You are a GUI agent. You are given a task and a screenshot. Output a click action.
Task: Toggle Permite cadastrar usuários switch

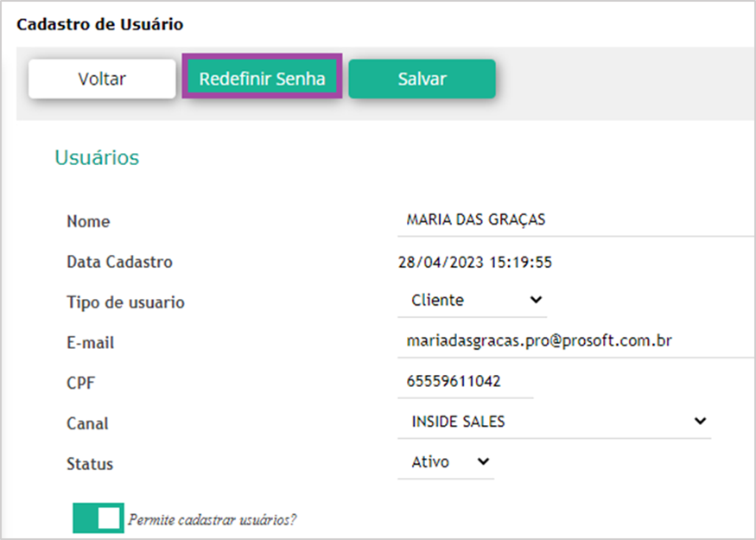98,518
